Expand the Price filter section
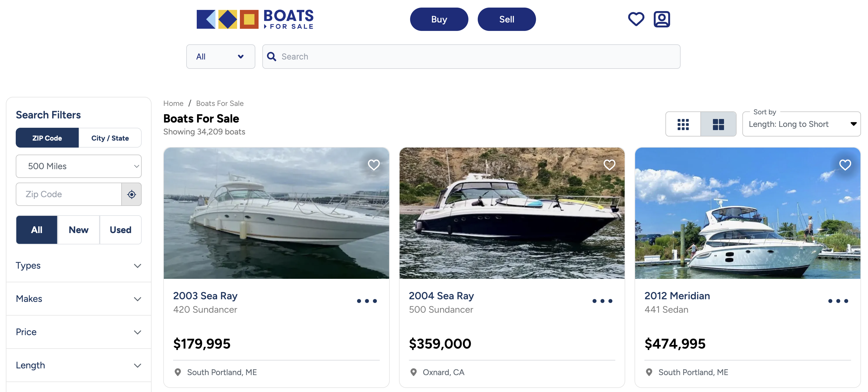Screen dimensions: 868x392 pyautogui.click(x=78, y=332)
